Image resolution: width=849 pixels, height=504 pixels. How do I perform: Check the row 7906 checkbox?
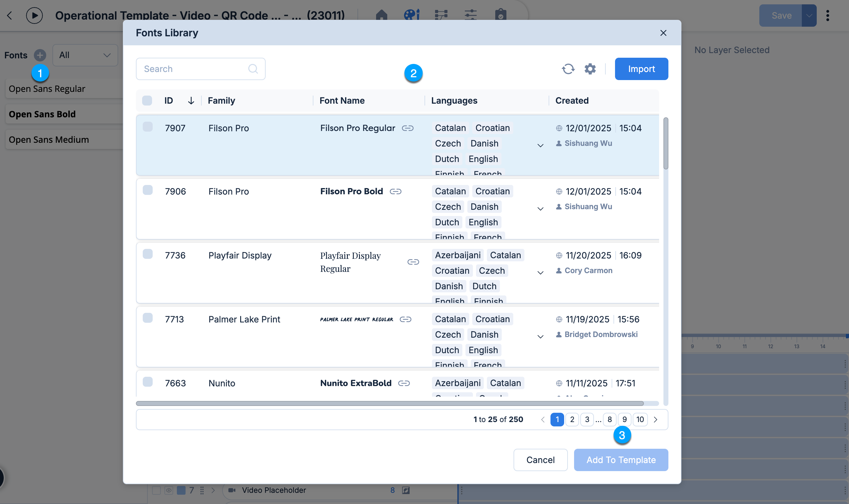(147, 190)
